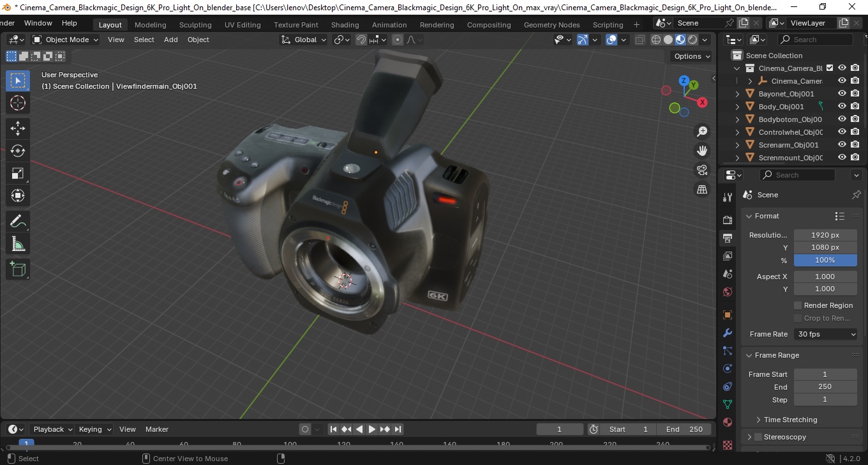This screenshot has width=868, height=465.
Task: Open the Output properties tab icon
Action: click(x=727, y=238)
